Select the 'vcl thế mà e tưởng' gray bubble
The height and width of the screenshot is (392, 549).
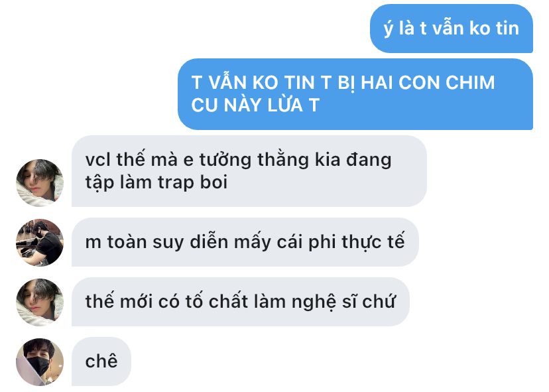249,171
